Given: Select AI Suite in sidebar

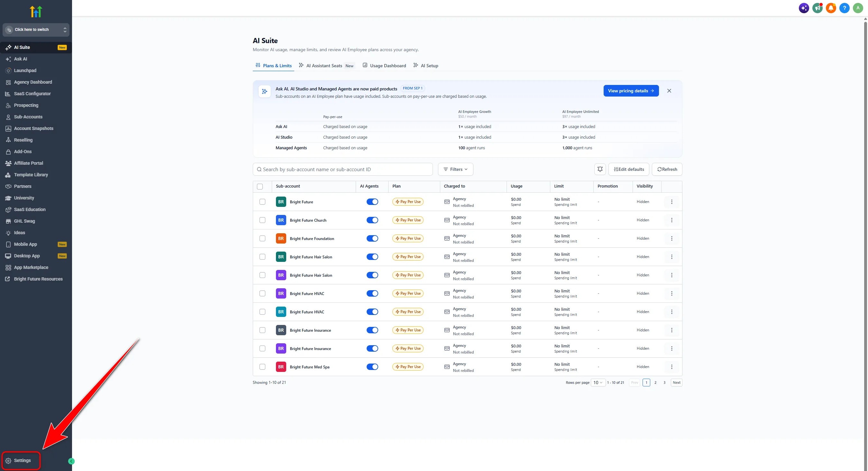Looking at the screenshot, I should 36,47.
